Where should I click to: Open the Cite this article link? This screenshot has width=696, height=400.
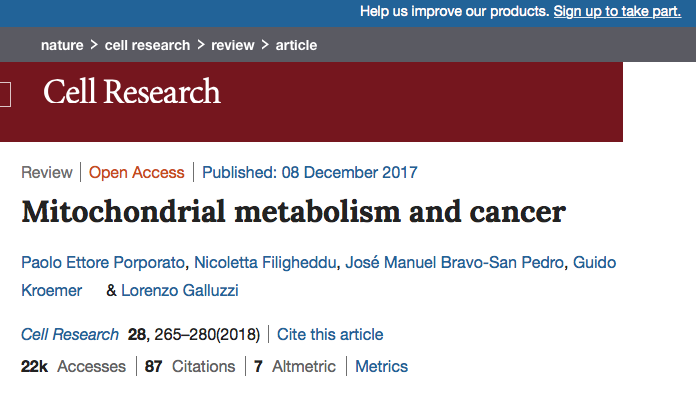(x=330, y=334)
